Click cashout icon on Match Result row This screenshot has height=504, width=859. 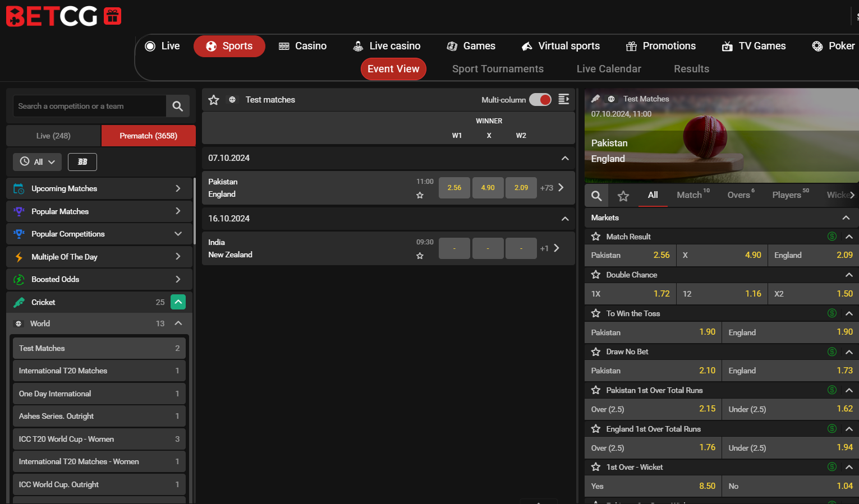(832, 237)
